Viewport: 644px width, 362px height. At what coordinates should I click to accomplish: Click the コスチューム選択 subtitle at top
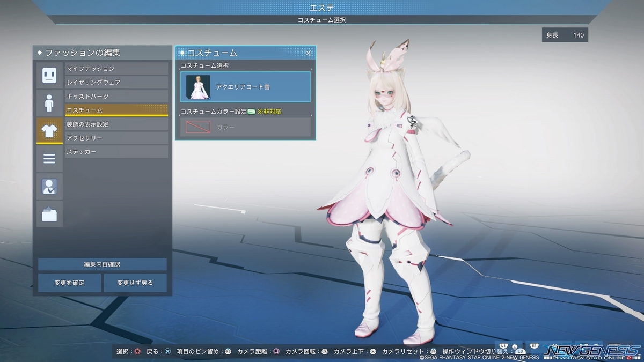[x=322, y=20]
